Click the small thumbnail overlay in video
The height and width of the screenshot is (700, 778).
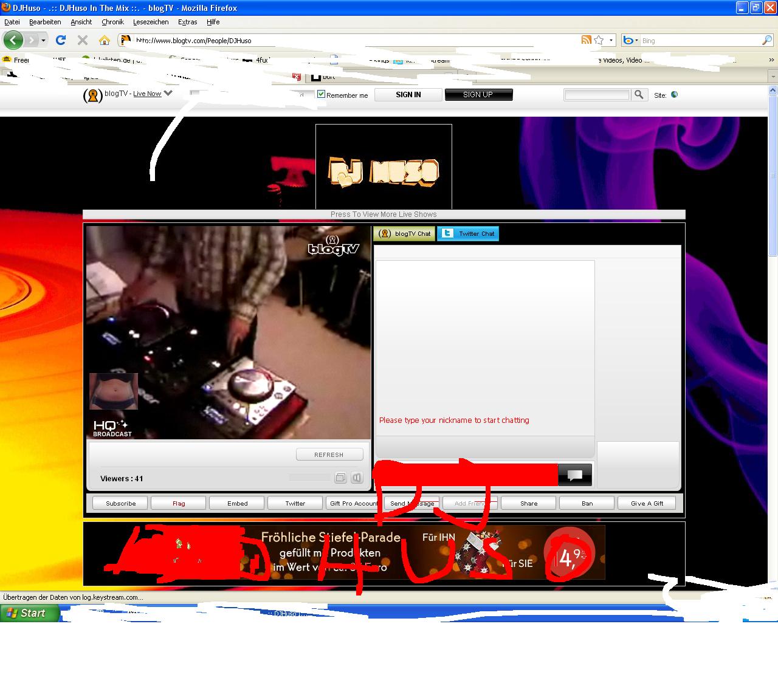pyautogui.click(x=114, y=391)
